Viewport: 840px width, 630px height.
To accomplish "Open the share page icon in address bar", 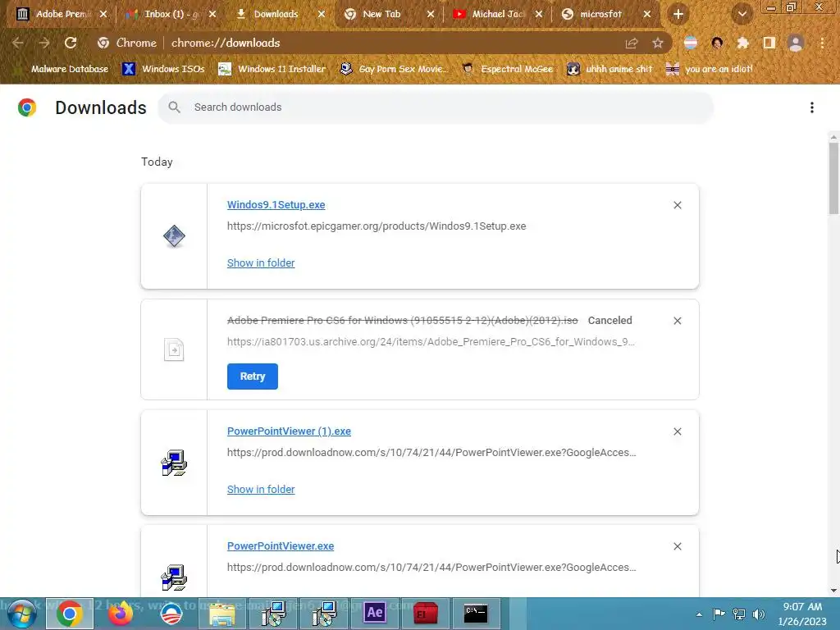I will (x=632, y=43).
